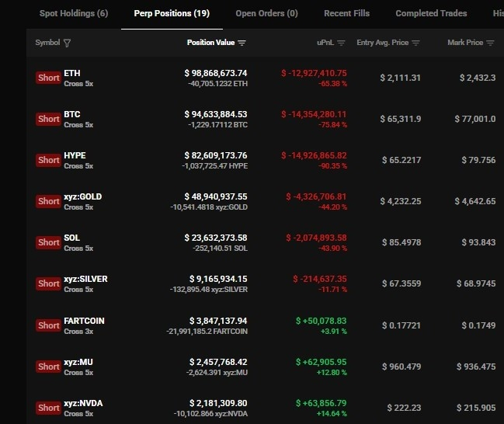Click the Entry Avg. Price header text
504x424 pixels.
383,43
